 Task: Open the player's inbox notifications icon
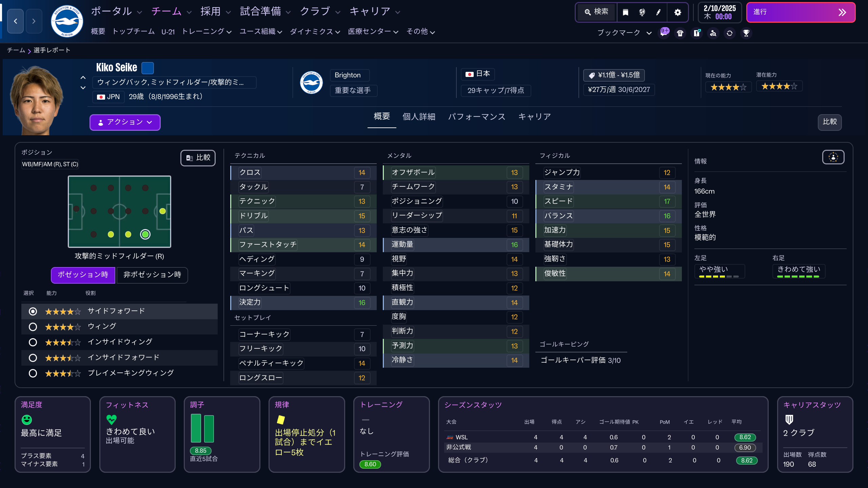(x=664, y=33)
